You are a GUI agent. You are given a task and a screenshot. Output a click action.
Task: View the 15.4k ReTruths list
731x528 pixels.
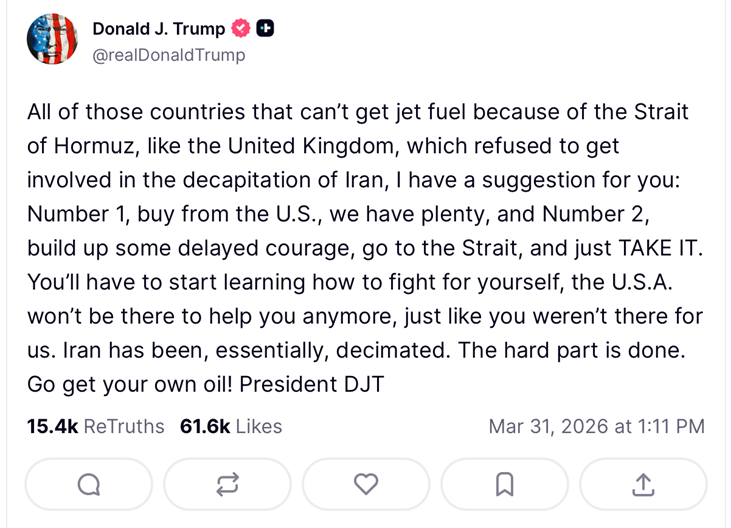pos(95,426)
